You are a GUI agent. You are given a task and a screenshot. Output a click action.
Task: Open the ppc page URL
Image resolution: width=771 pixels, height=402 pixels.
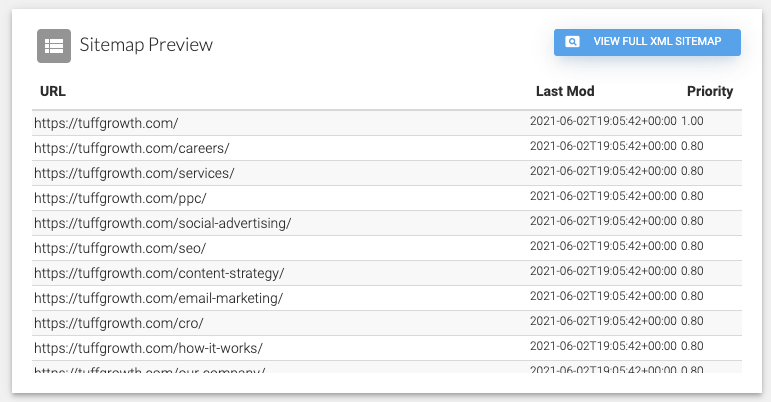(x=120, y=198)
